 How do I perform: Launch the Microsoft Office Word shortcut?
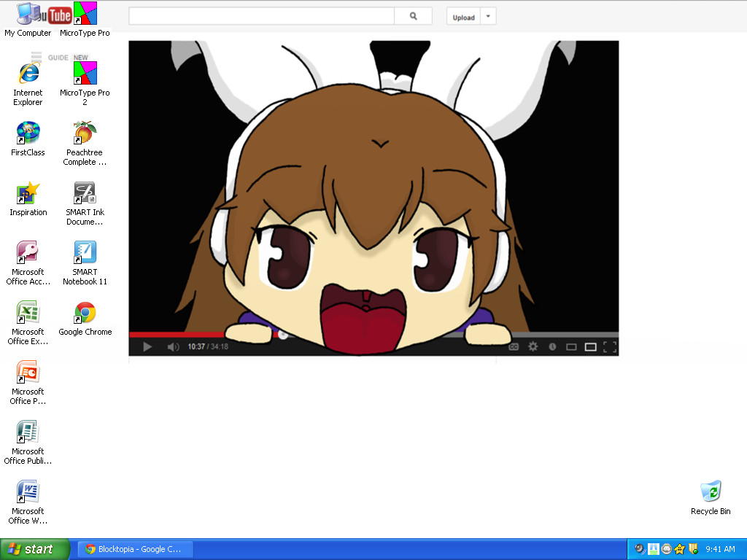point(28,503)
